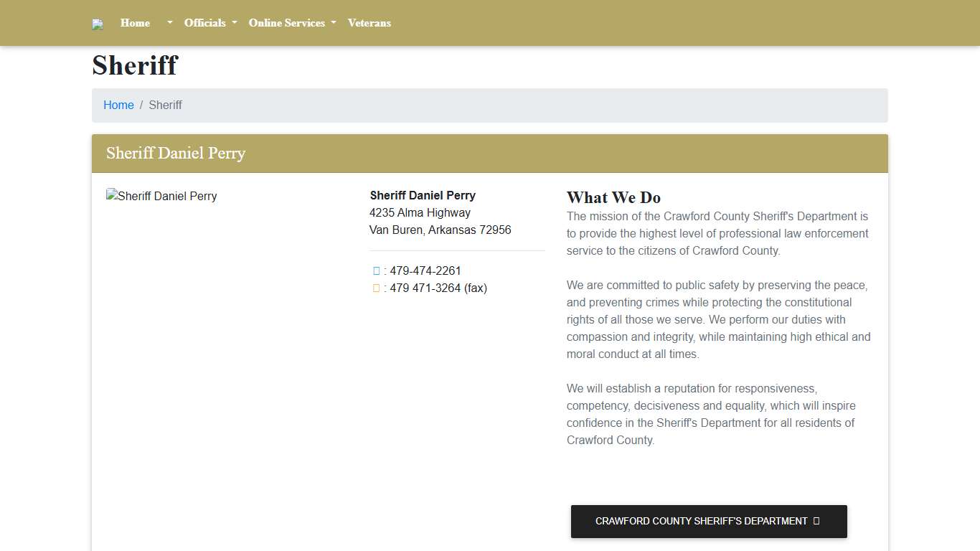Viewport: 980px width, 551px height.
Task: Click the 4235 Alma Highway address line
Action: tap(420, 212)
